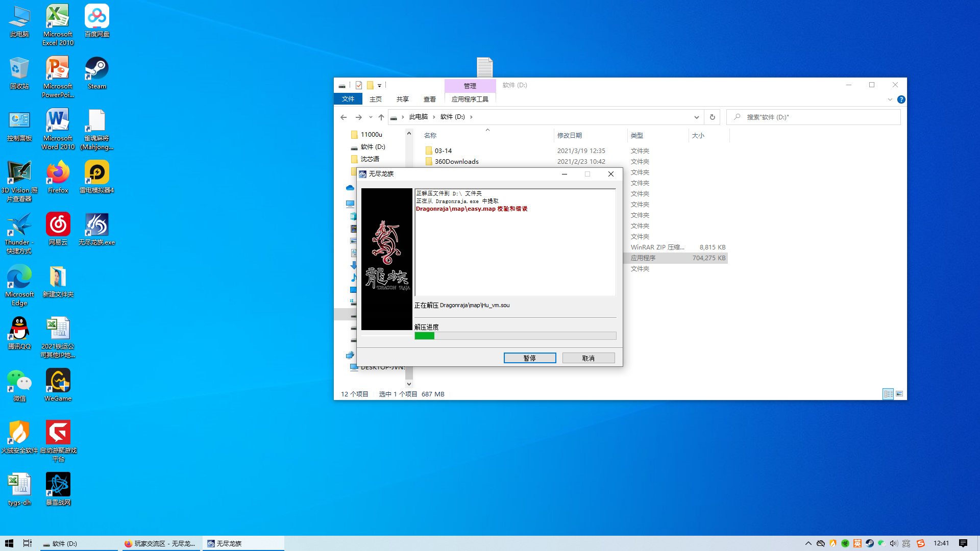Click the Explorer search box
Image resolution: width=980 pixels, height=551 pixels.
tap(814, 117)
